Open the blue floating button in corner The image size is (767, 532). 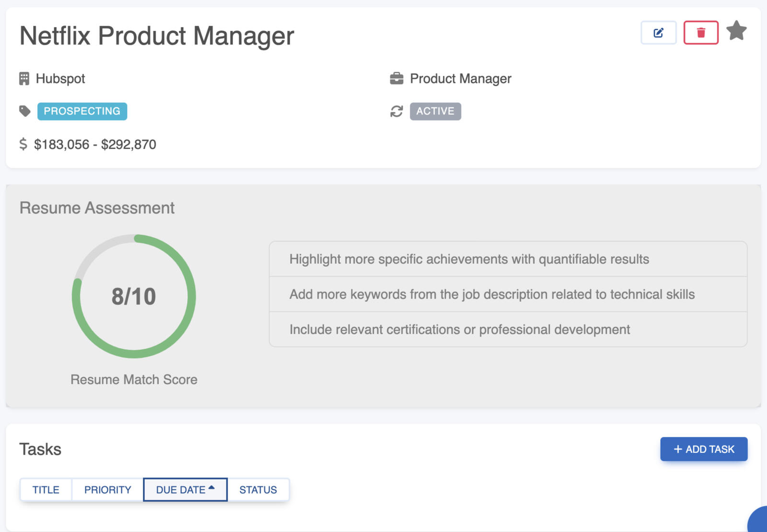click(760, 523)
